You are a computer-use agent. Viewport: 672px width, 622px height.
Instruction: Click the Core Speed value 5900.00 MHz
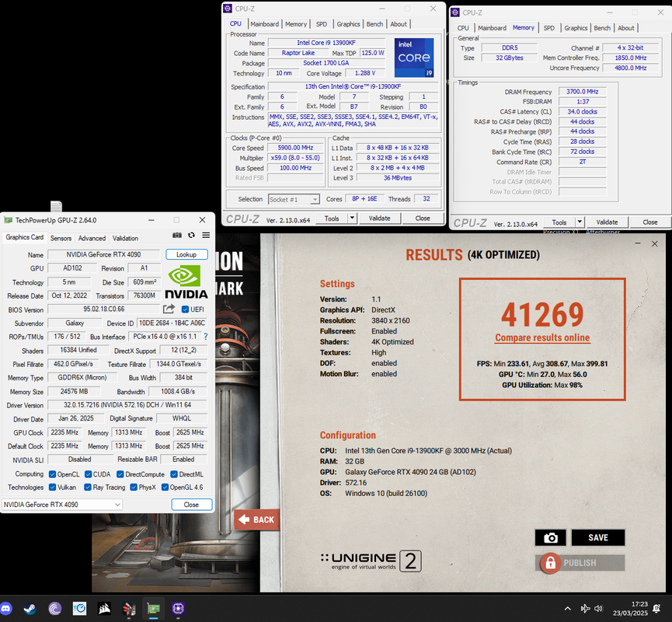pos(296,148)
